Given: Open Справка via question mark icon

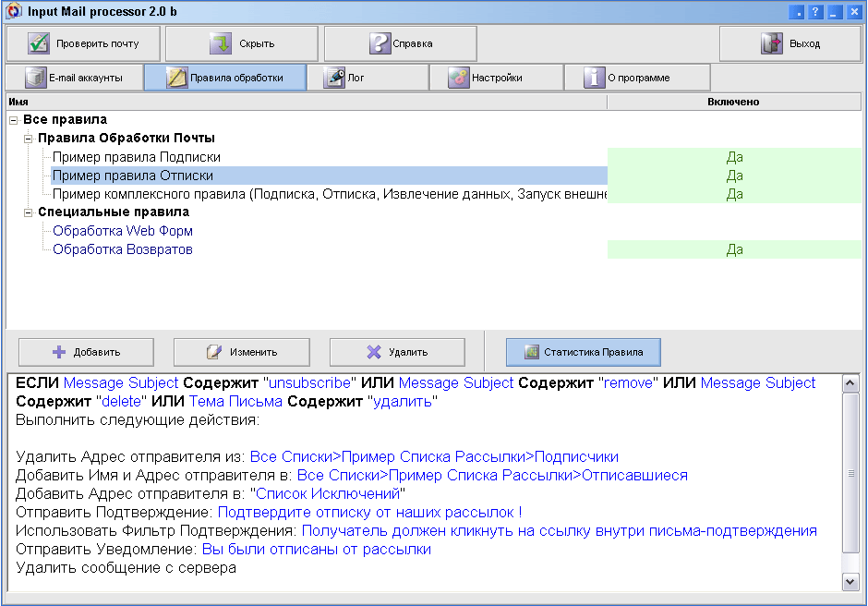Looking at the screenshot, I should [x=380, y=43].
